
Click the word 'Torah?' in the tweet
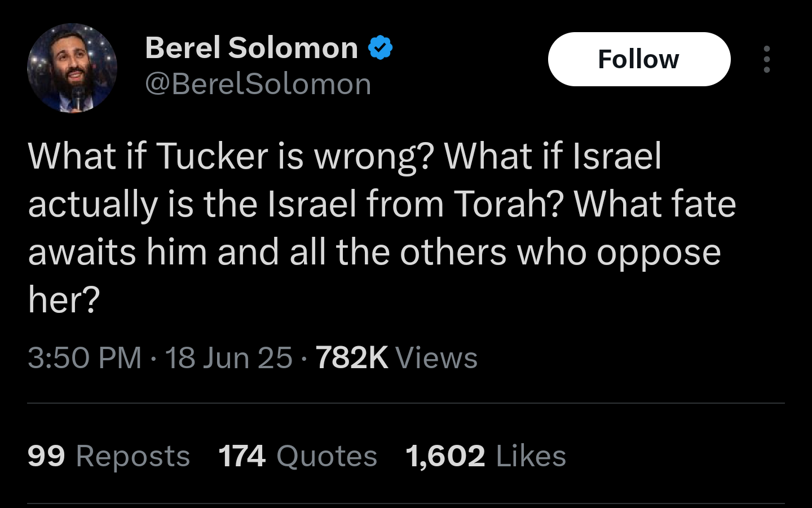(x=509, y=204)
